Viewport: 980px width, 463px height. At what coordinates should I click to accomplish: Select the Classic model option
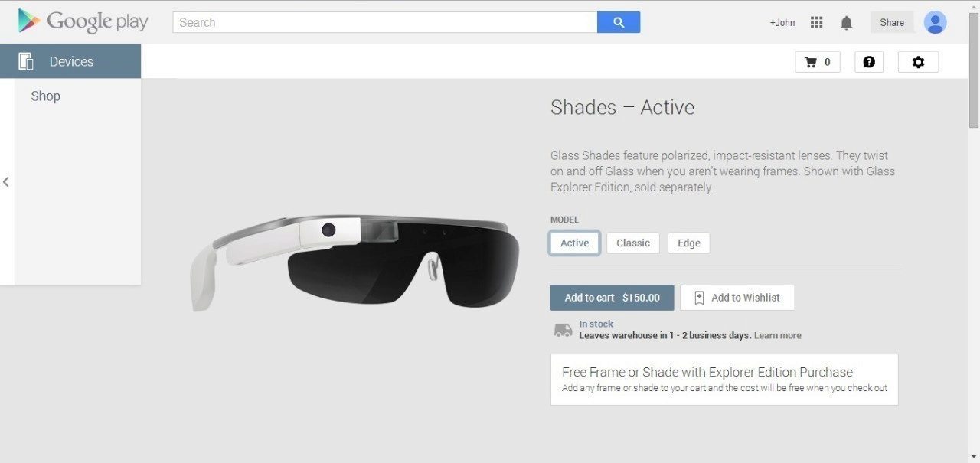click(x=633, y=243)
